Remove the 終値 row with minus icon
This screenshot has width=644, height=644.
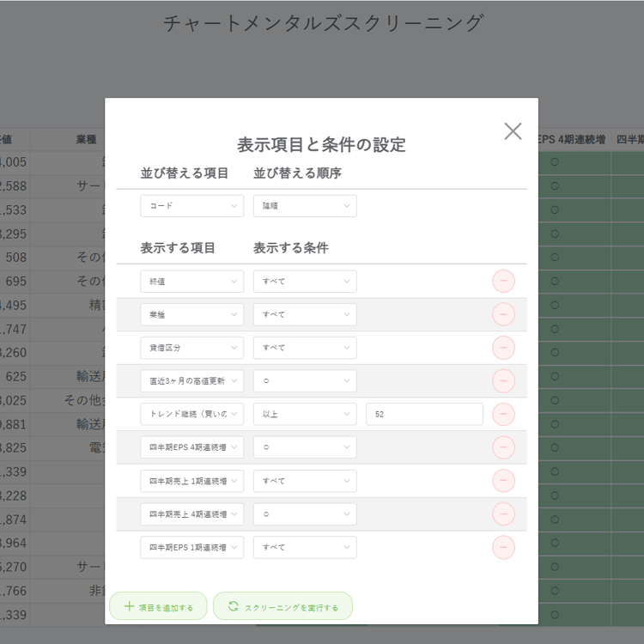point(503,282)
